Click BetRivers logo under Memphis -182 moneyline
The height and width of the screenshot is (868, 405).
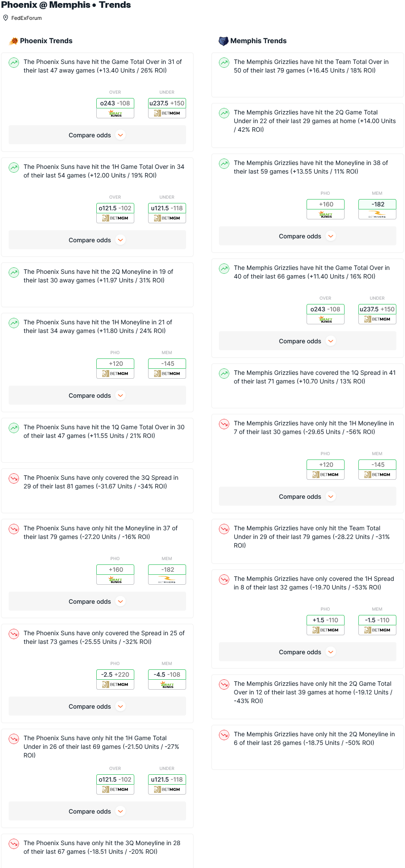coord(377,214)
